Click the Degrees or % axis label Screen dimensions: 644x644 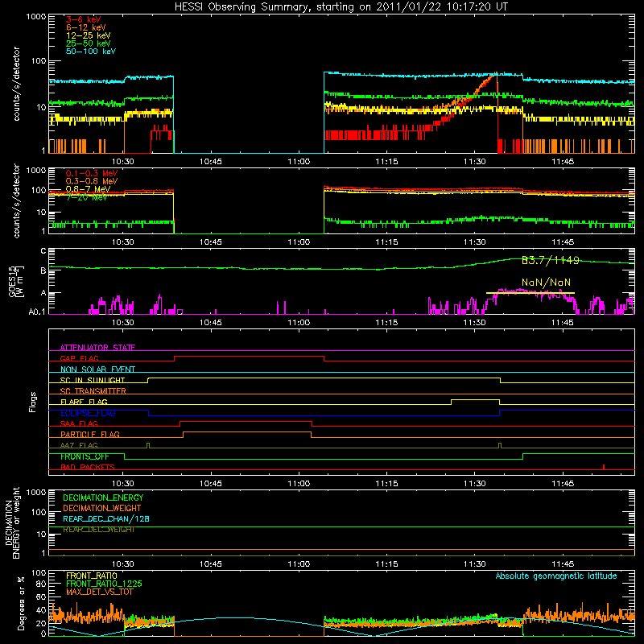pyautogui.click(x=21, y=603)
